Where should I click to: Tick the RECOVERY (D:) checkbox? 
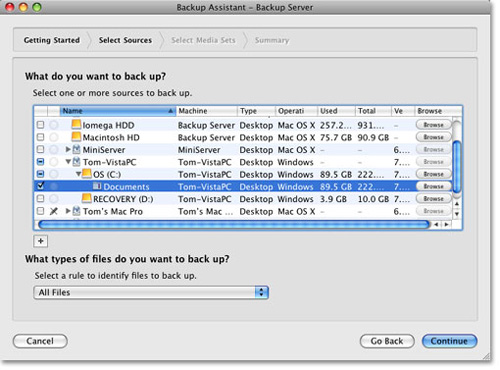[x=40, y=199]
